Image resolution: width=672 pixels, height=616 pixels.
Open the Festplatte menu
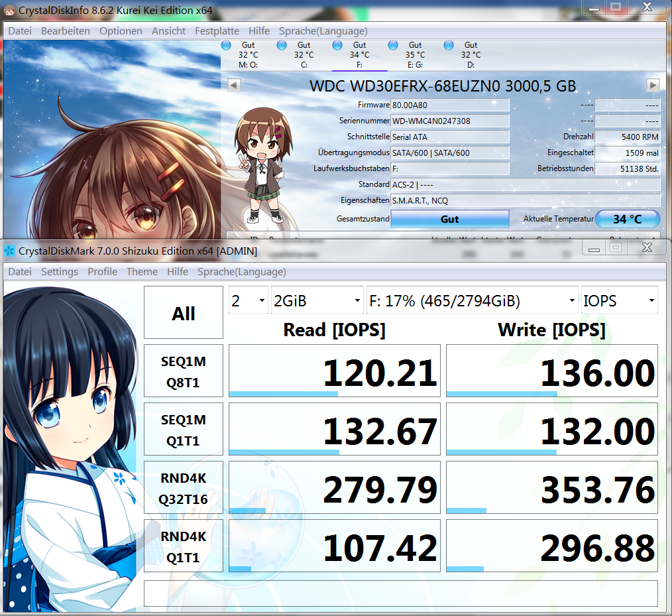pyautogui.click(x=217, y=31)
